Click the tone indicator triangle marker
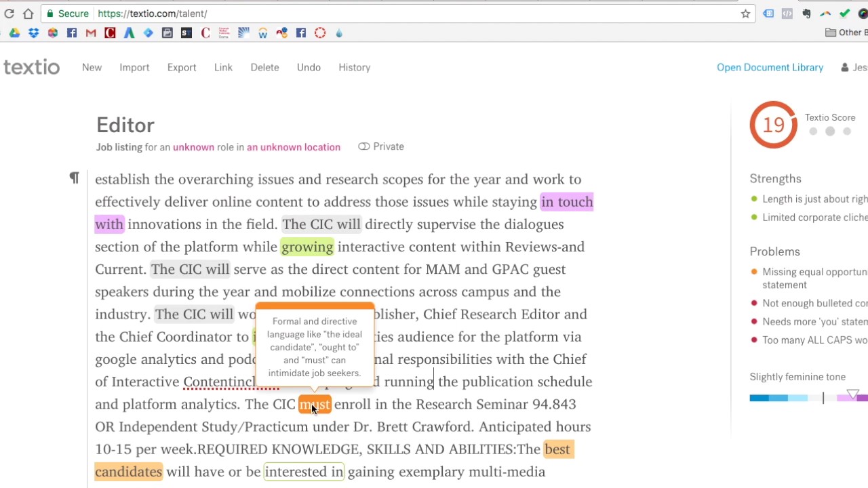868x488 pixels. coord(853,394)
